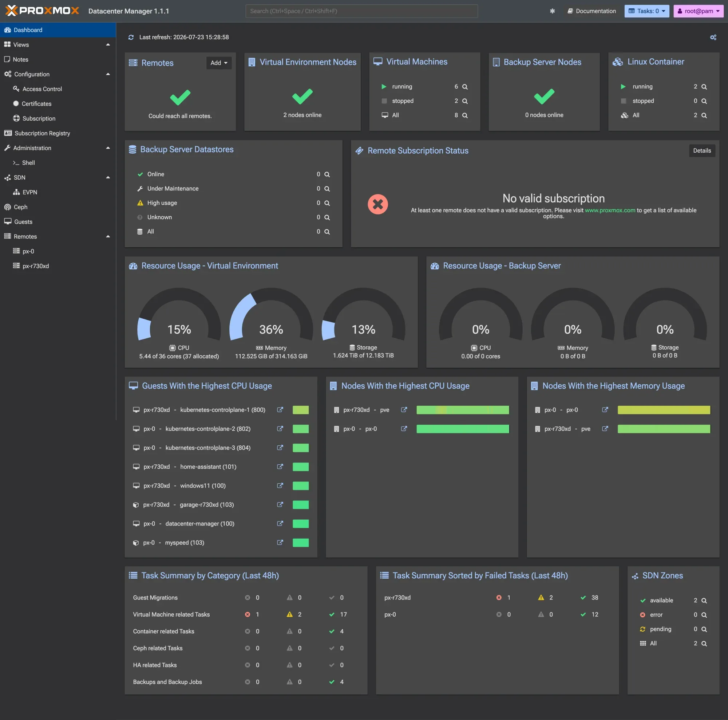Open the Tasks: 0 dropdown
This screenshot has height=720, width=728.
(646, 11)
